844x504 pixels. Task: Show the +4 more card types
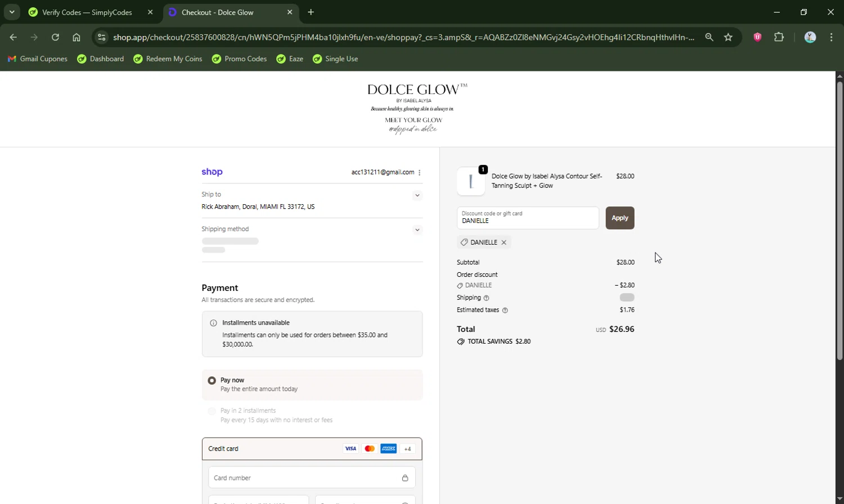[x=407, y=449]
